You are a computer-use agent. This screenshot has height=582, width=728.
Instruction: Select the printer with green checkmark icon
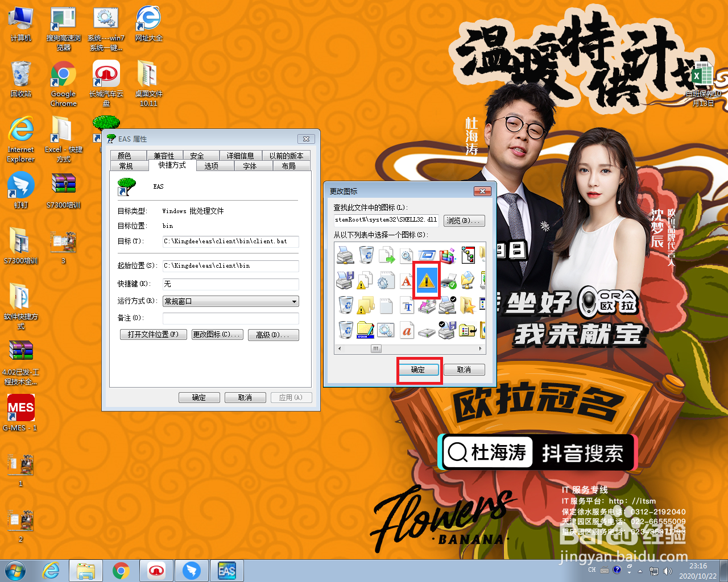point(448,280)
